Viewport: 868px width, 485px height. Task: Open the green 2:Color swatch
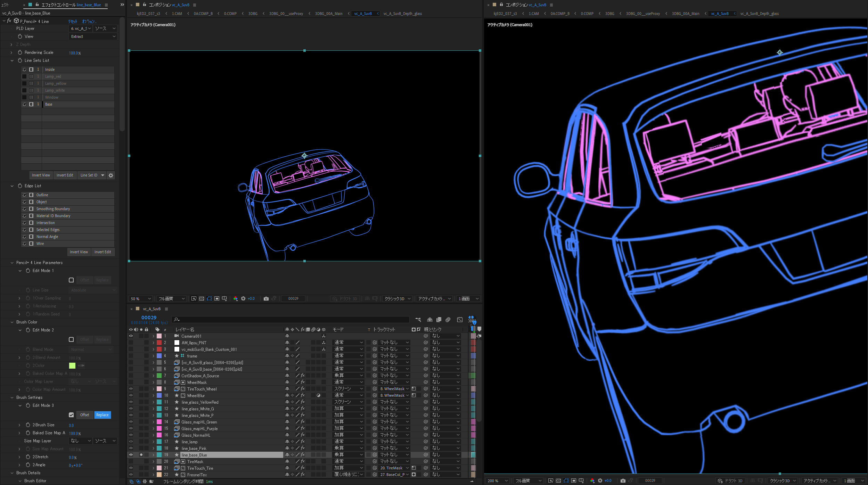coord(72,365)
